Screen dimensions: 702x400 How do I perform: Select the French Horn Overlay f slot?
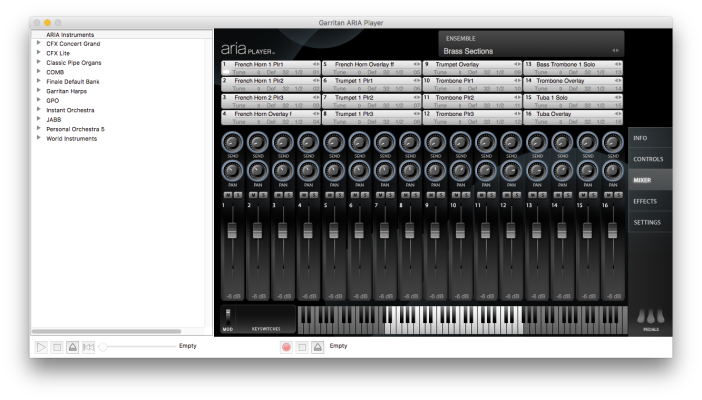(271, 118)
